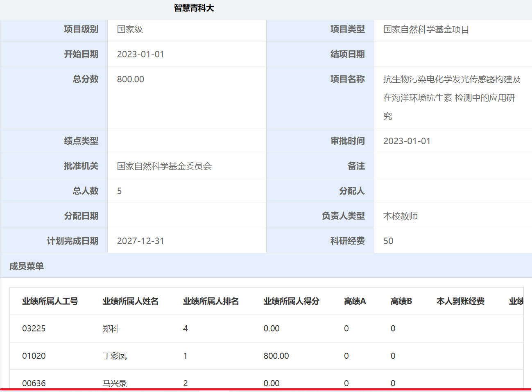Image resolution: width=532 pixels, height=392 pixels.
Task: Click the 业绩所属人排名 column header
Action: tap(211, 301)
